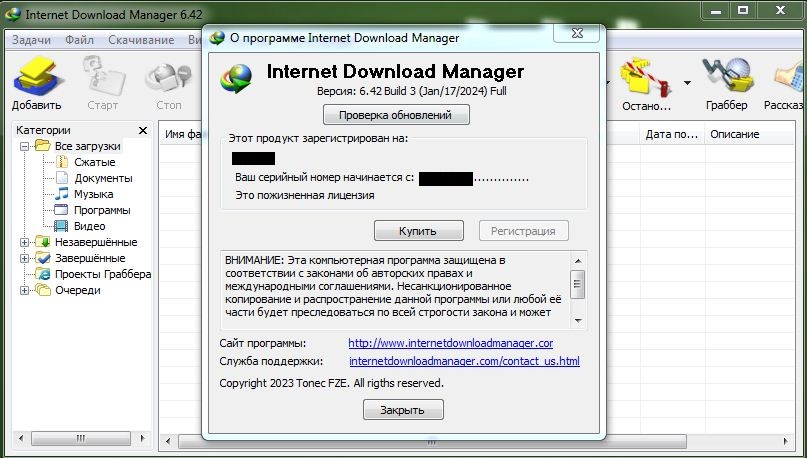
Task: Click download list scrollbar left arrow
Action: [x=168, y=442]
